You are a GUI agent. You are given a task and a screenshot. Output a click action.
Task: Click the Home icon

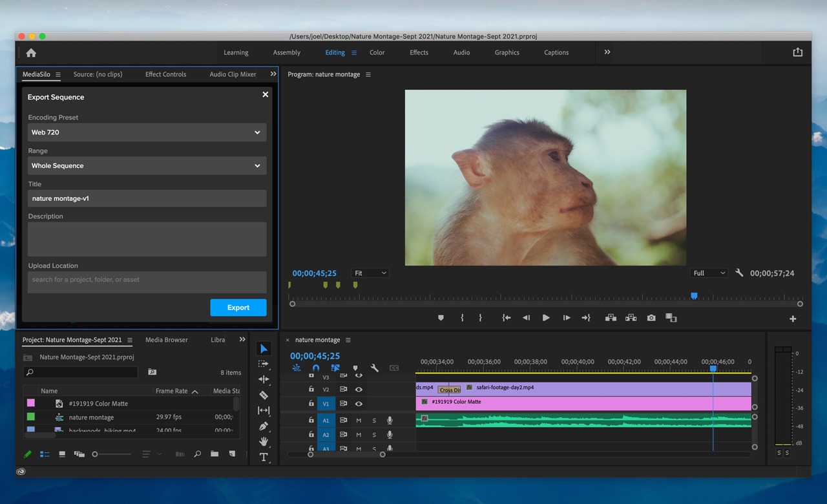pyautogui.click(x=31, y=53)
